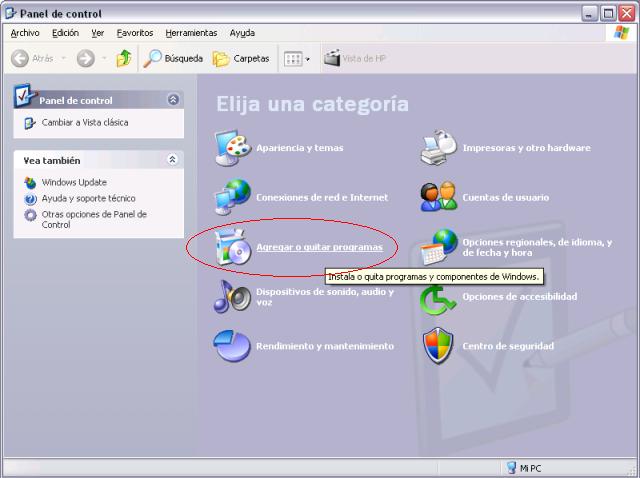640x478 pixels.
Task: Collapse the Panel de control sidebar section
Action: 173,100
